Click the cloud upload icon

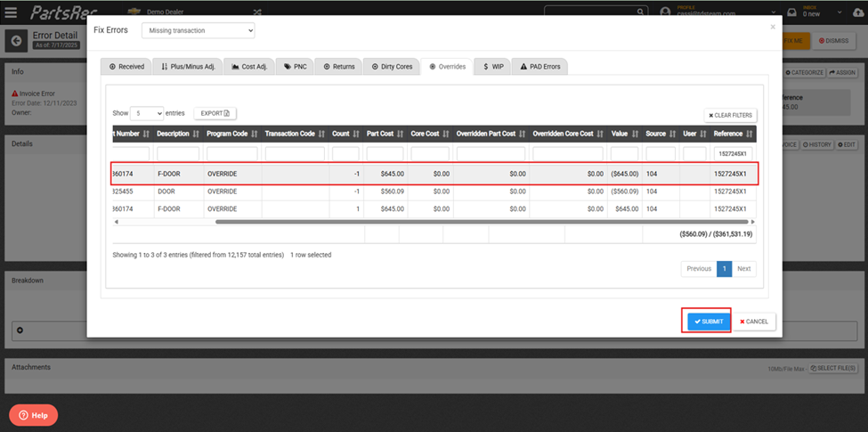858,12
